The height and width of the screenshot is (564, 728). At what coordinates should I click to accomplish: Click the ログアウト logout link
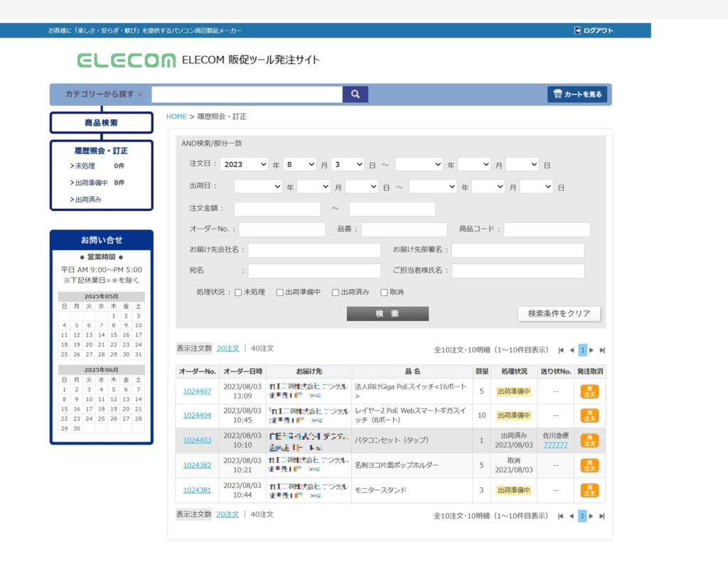(594, 31)
